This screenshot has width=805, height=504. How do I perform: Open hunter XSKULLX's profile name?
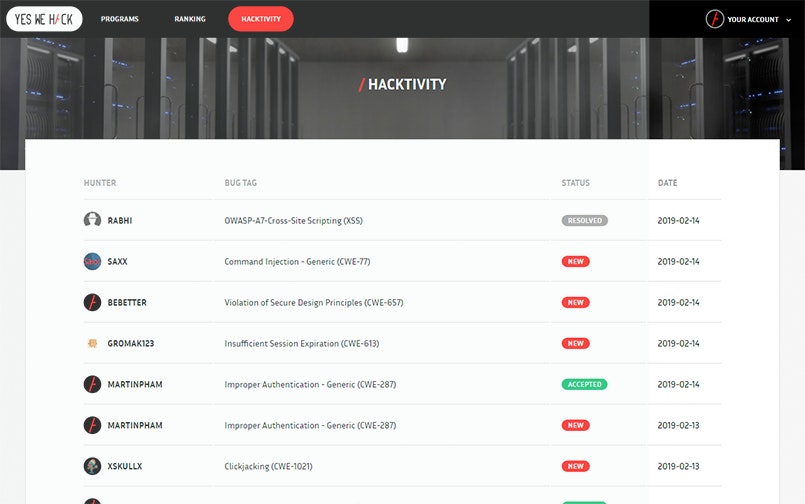click(125, 467)
